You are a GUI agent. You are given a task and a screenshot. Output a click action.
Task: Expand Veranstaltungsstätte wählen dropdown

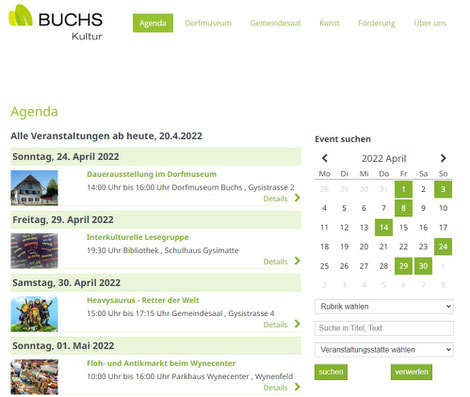pyautogui.click(x=384, y=350)
